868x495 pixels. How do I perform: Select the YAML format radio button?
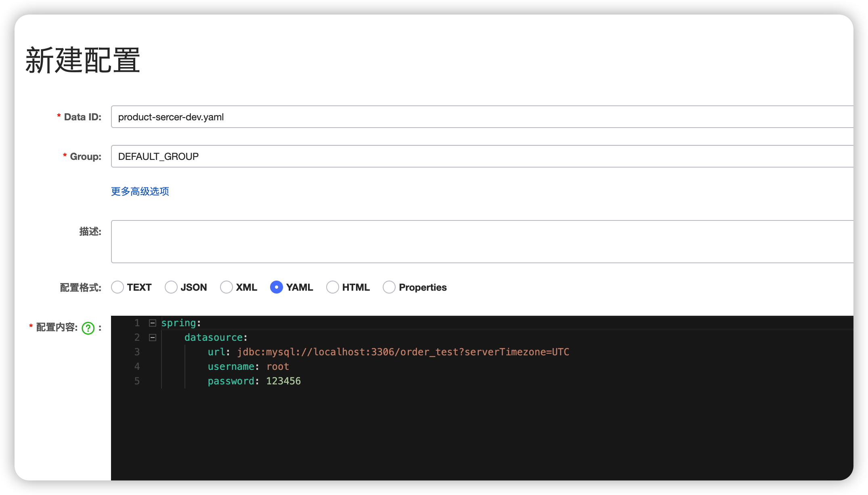pos(277,287)
